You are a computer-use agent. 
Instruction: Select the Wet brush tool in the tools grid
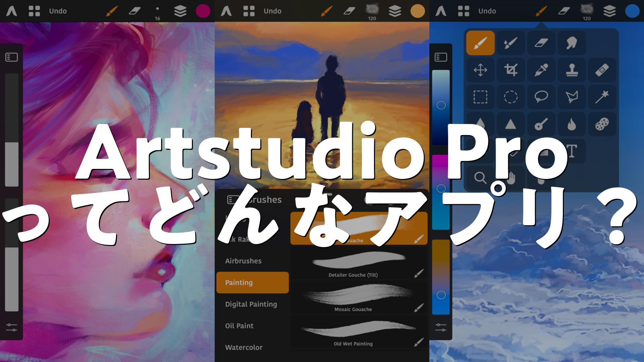point(511,43)
